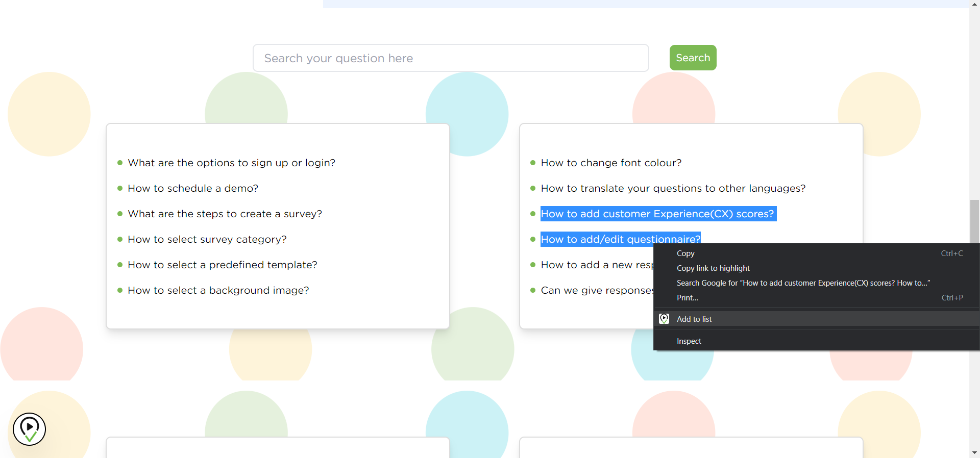Open 'What are the options to sign up or login?'
The height and width of the screenshot is (458, 980).
[x=231, y=163]
